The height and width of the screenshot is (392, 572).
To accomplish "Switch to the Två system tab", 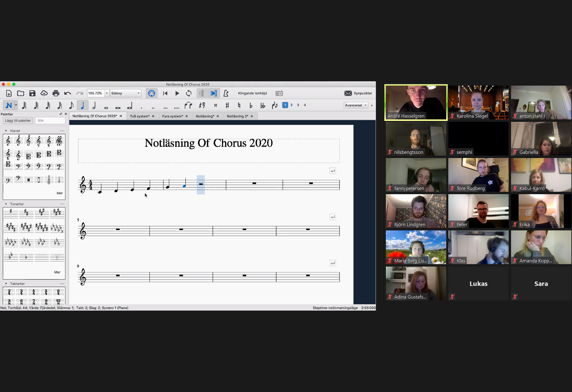I will 140,116.
